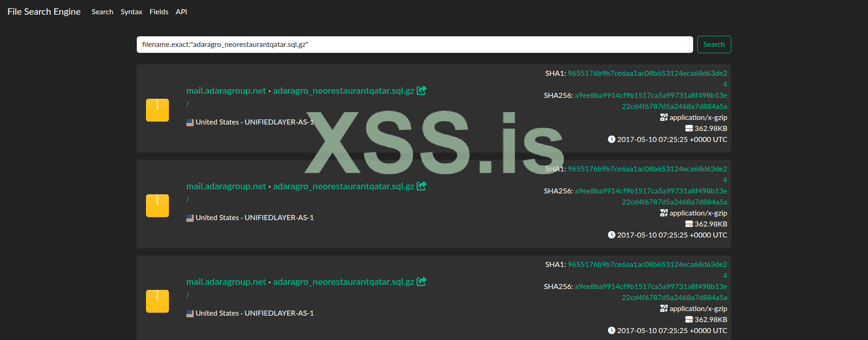Screen dimensions: 868x340
Task: Click the file size disk icon in the third result
Action: click(x=689, y=320)
